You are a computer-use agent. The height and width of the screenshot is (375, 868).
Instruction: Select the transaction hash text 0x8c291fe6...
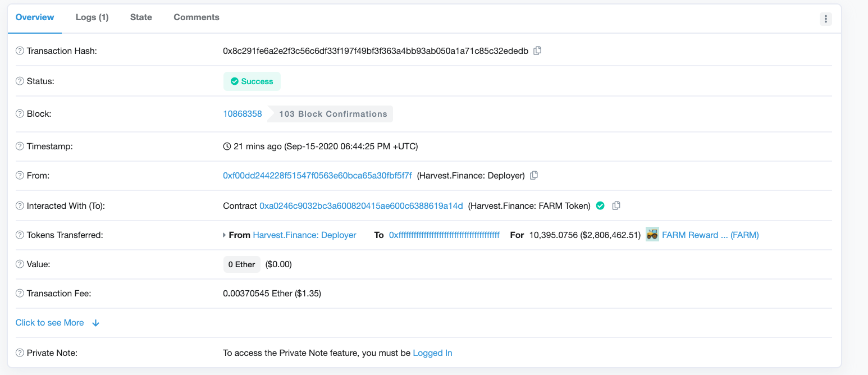376,51
